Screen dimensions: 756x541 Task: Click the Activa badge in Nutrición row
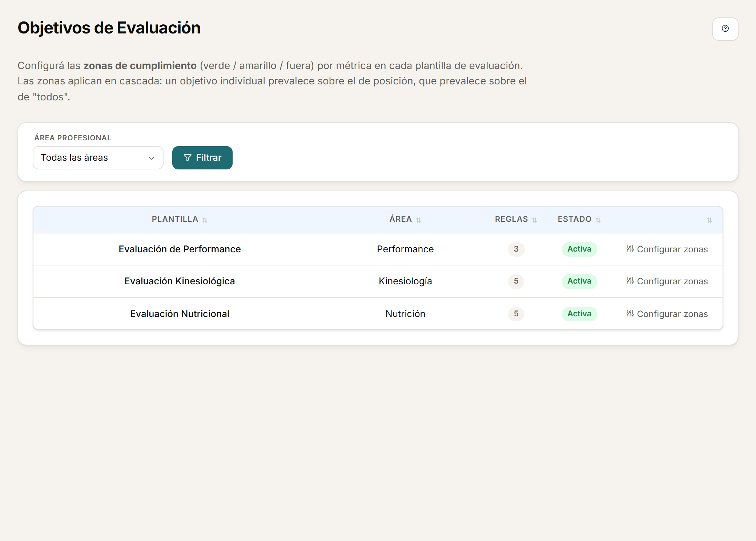pos(579,314)
